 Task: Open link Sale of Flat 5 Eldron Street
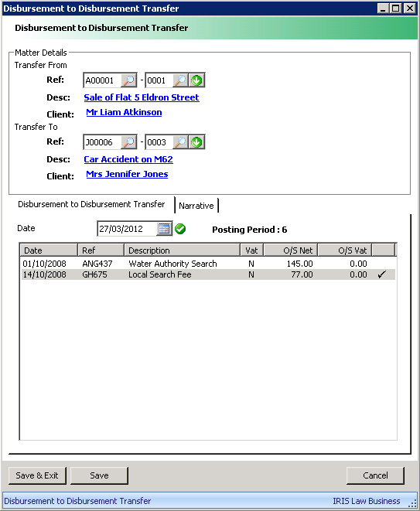[142, 97]
